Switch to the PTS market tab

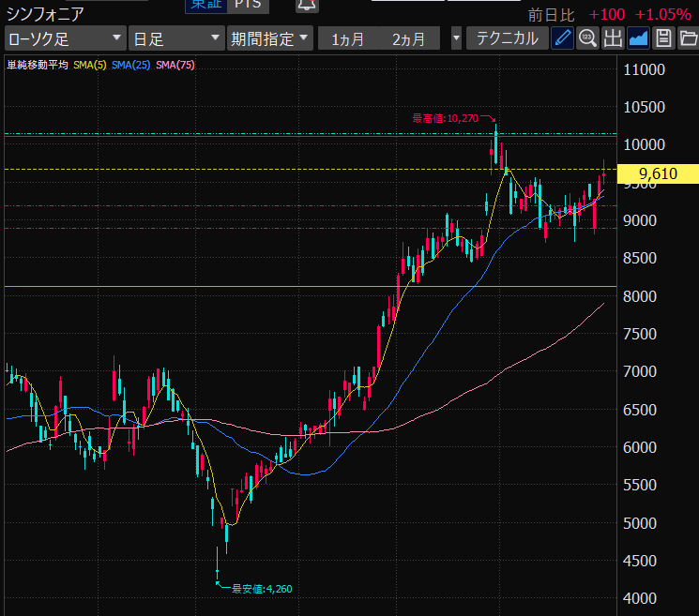(x=248, y=6)
